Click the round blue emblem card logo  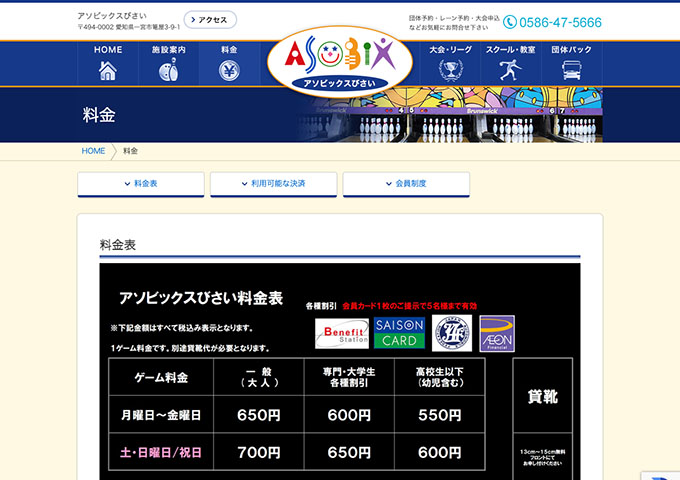452,333
